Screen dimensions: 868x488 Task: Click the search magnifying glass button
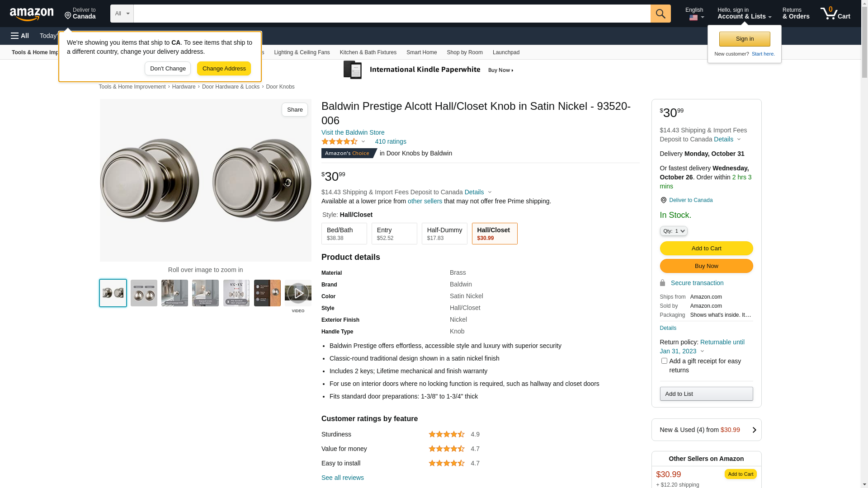[x=660, y=14]
